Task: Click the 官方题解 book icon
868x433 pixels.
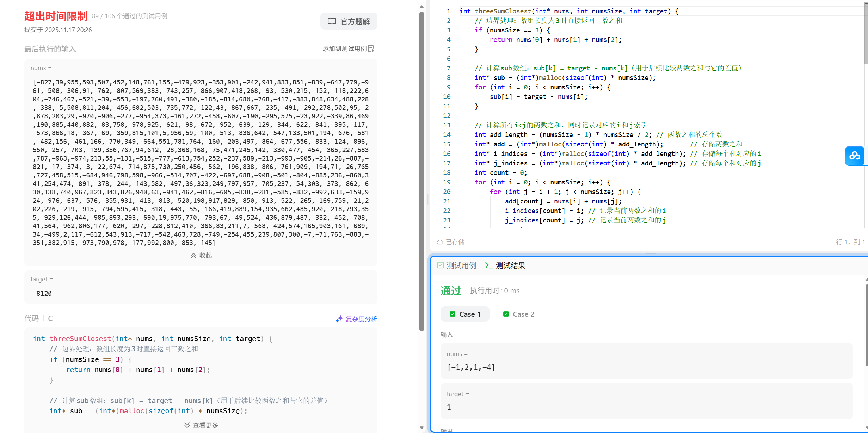Action: (x=332, y=21)
